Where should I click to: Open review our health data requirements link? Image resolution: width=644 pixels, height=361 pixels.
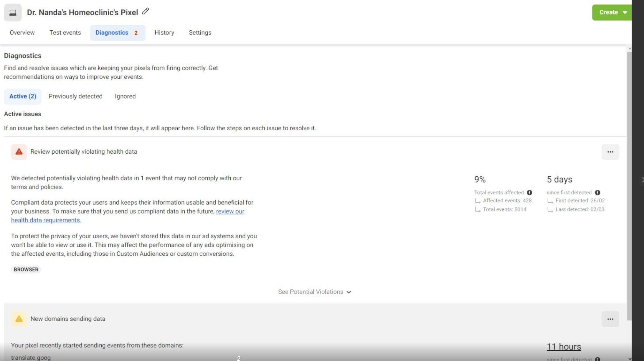[230, 211]
